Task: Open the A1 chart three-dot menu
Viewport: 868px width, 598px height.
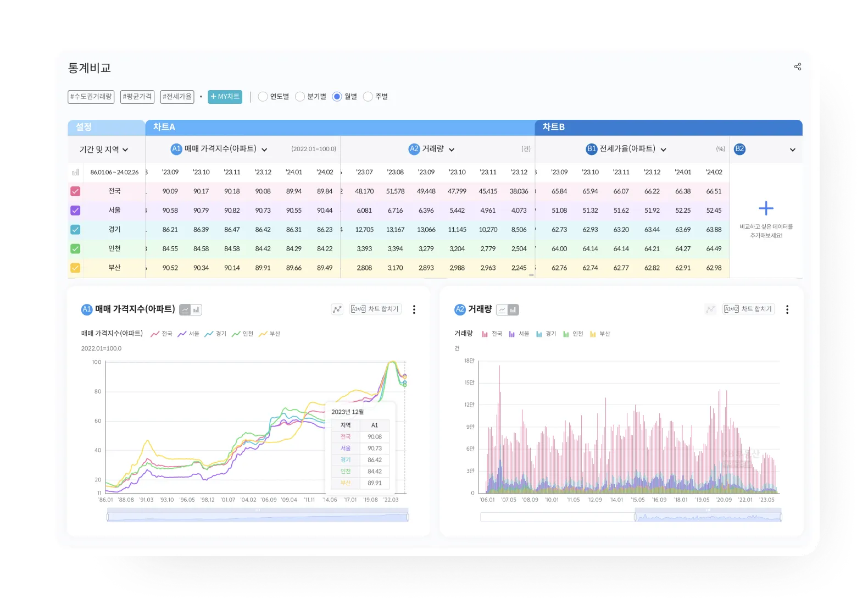Action: click(x=414, y=310)
